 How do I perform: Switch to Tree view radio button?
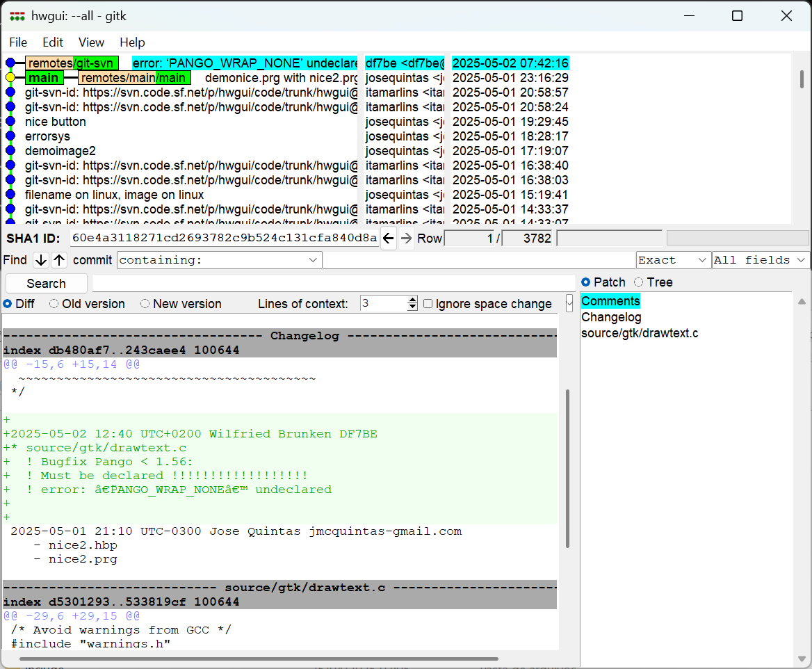coord(638,282)
